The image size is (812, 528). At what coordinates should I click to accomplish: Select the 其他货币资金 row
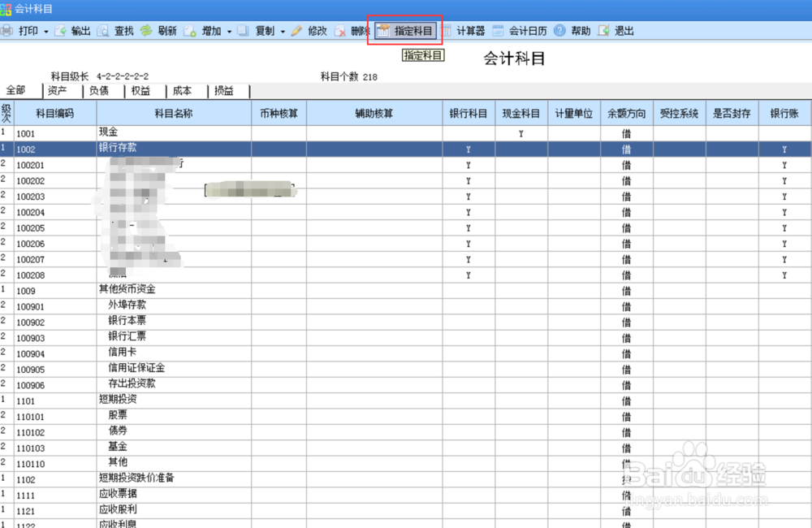coord(405,290)
